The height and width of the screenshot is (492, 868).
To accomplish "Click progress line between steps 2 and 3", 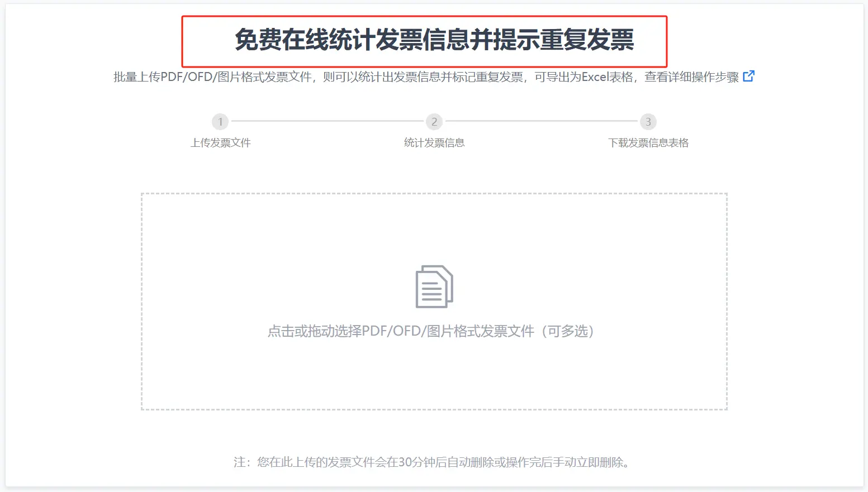I will point(541,121).
